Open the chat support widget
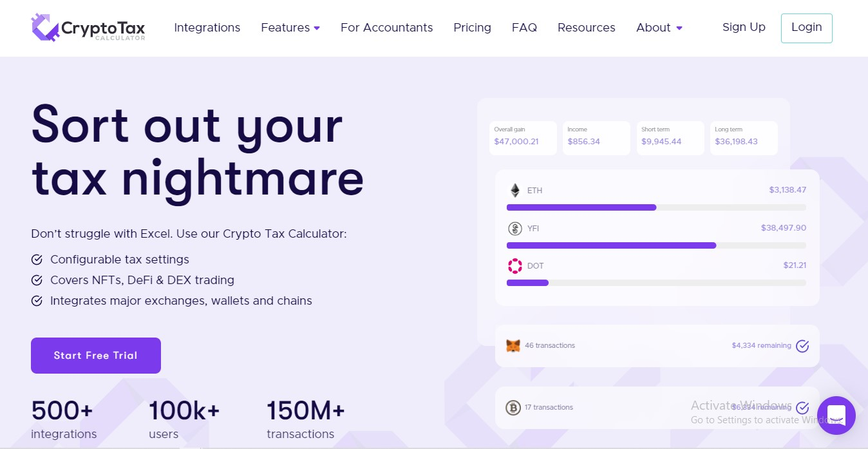The width and height of the screenshot is (868, 449). pos(836,416)
